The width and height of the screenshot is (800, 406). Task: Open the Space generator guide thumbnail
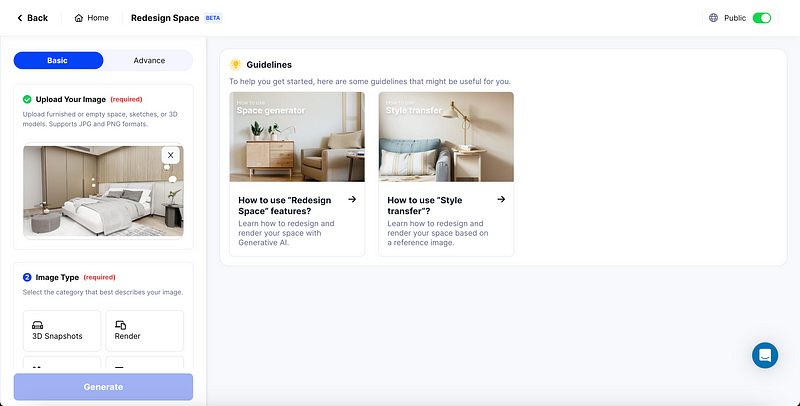click(297, 137)
